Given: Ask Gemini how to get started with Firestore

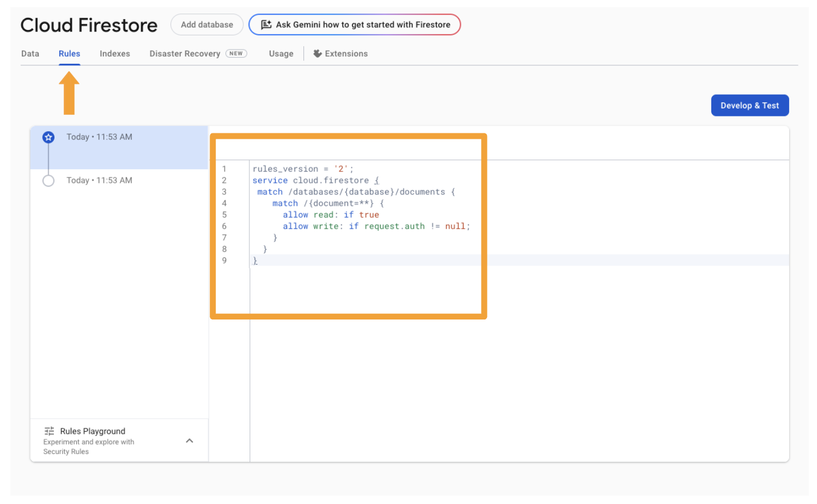Looking at the screenshot, I should pos(355,24).
